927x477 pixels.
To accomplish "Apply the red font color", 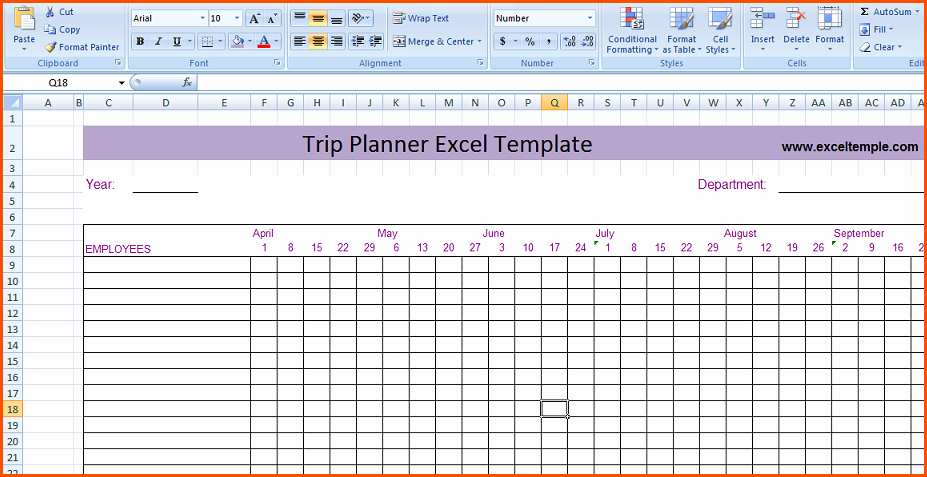I will point(264,41).
